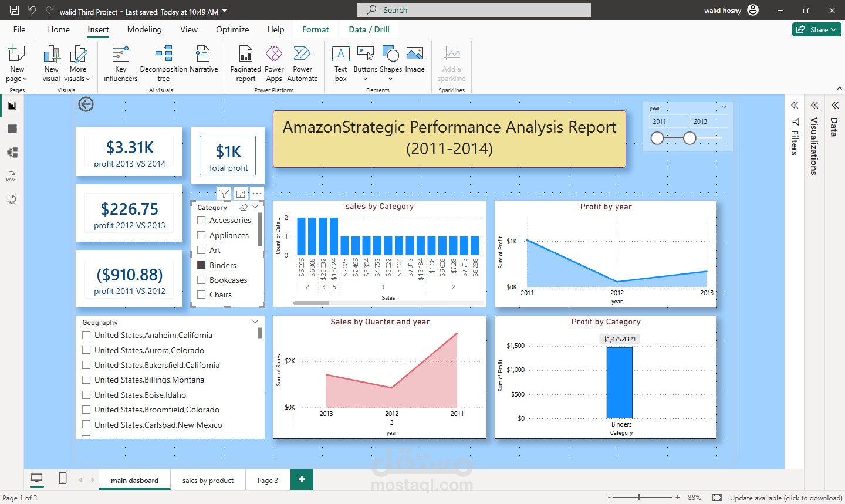
Task: Check United States,Aurora,Colorado
Action: pos(86,350)
